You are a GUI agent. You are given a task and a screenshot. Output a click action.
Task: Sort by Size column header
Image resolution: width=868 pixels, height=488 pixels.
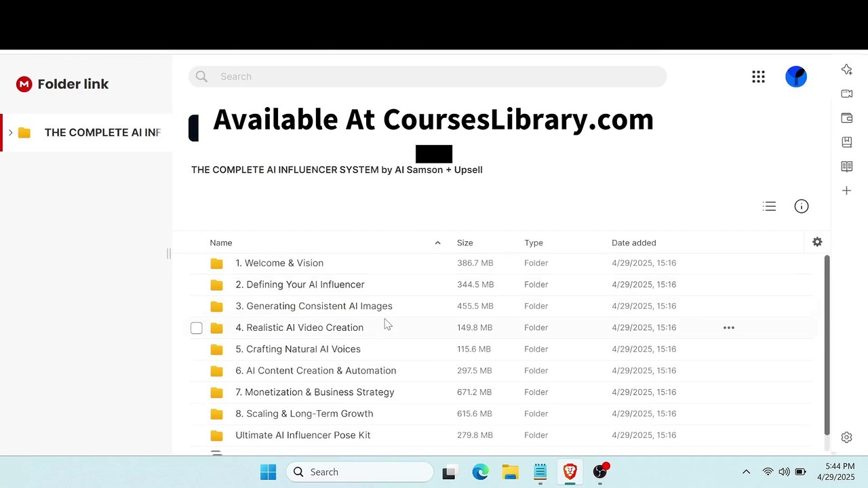[465, 243]
